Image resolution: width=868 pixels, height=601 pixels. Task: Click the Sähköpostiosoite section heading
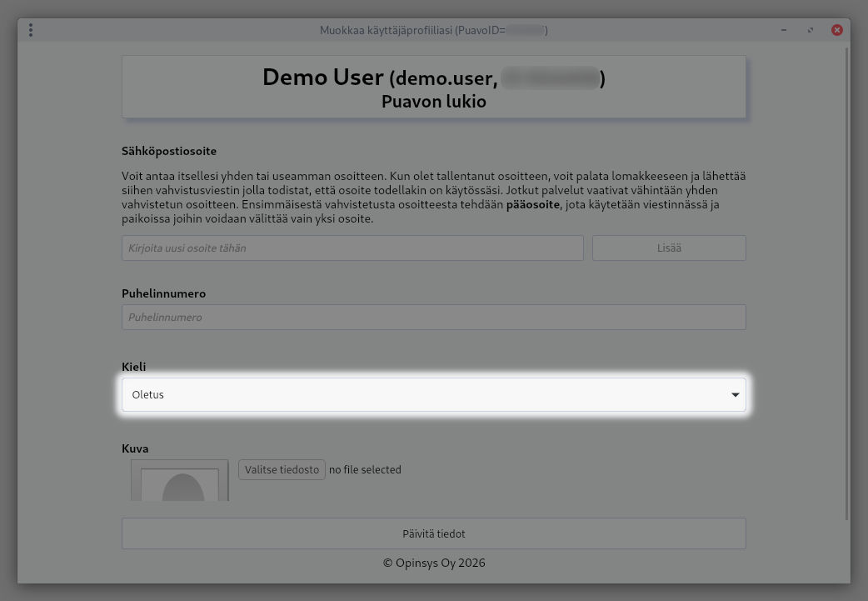pyautogui.click(x=169, y=151)
